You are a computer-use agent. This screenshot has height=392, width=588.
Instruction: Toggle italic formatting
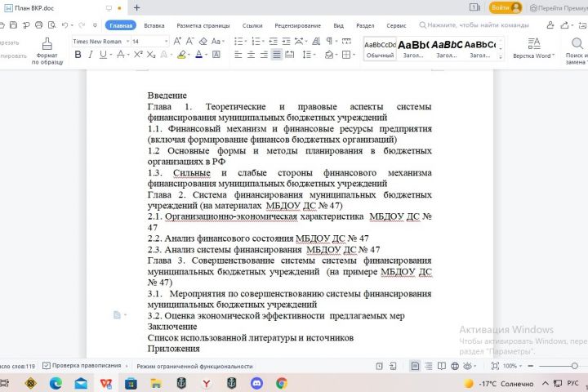(91, 55)
